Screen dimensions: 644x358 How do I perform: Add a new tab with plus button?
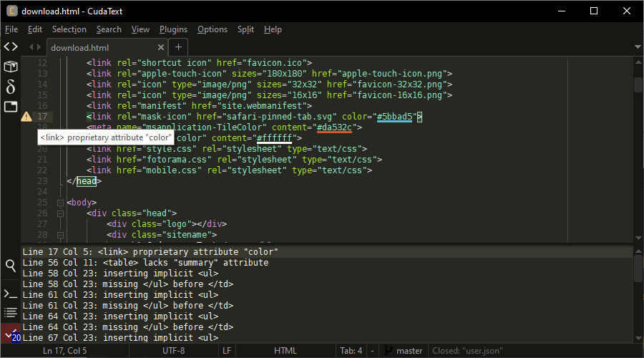[178, 47]
